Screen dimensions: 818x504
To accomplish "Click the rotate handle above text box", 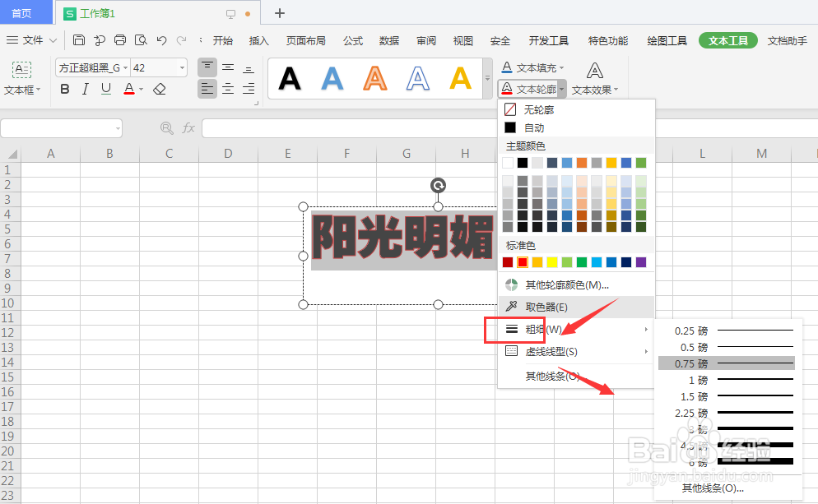I will (438, 185).
